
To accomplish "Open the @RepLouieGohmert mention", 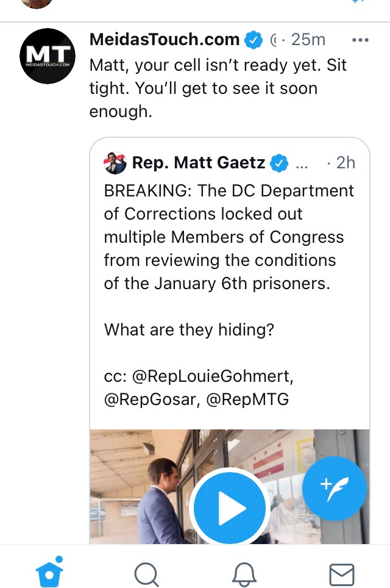I will 213,376.
